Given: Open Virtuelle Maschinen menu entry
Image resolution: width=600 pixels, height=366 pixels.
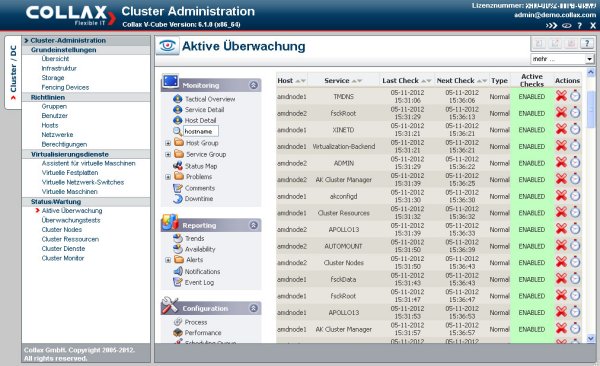Looking at the screenshot, I should pos(70,191).
